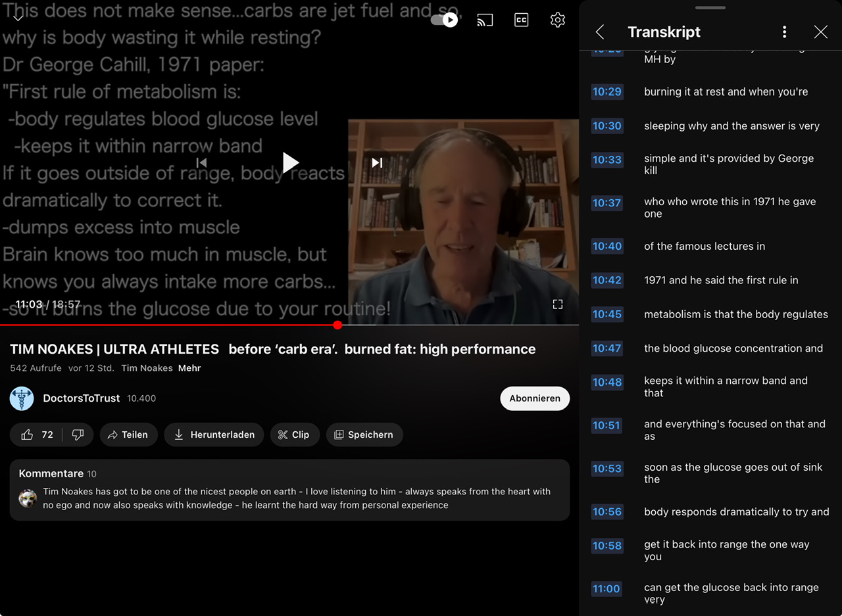Enter fullscreen mode
Screen dimensions: 842x616
(557, 304)
